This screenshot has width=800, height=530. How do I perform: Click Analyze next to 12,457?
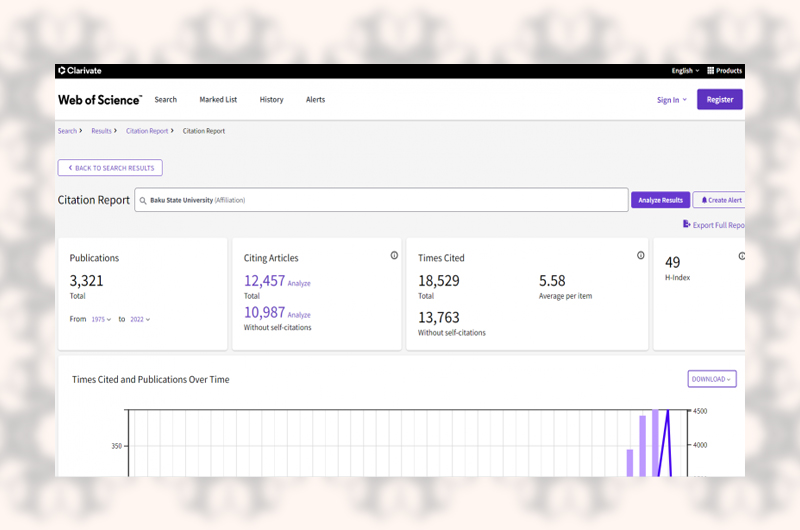coord(299,283)
